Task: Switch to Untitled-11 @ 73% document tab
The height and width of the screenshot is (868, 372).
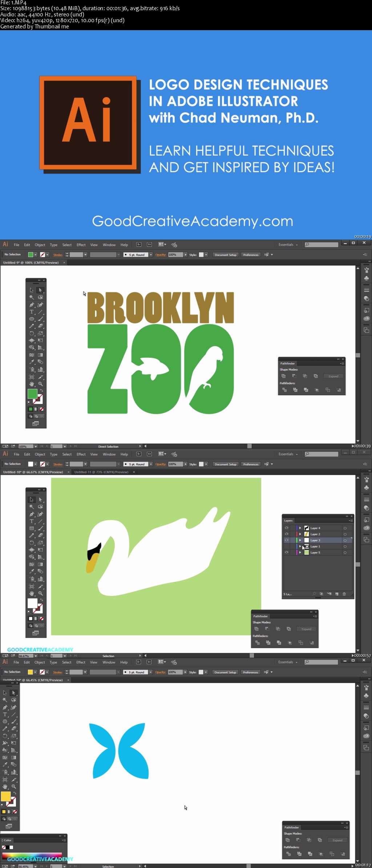Action: pos(101,472)
